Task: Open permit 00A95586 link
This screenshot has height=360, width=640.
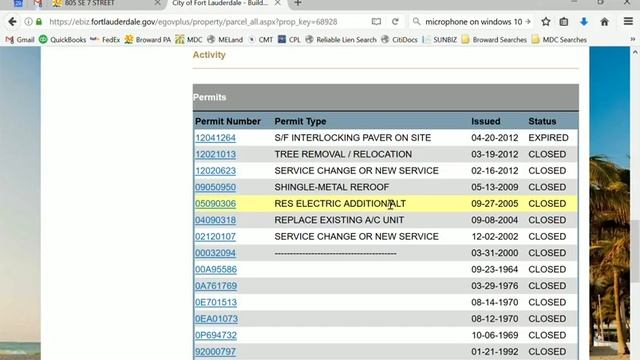Action: (216, 269)
